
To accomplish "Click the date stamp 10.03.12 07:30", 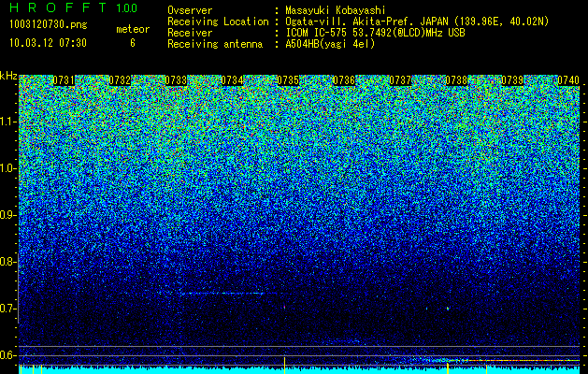I will point(48,43).
